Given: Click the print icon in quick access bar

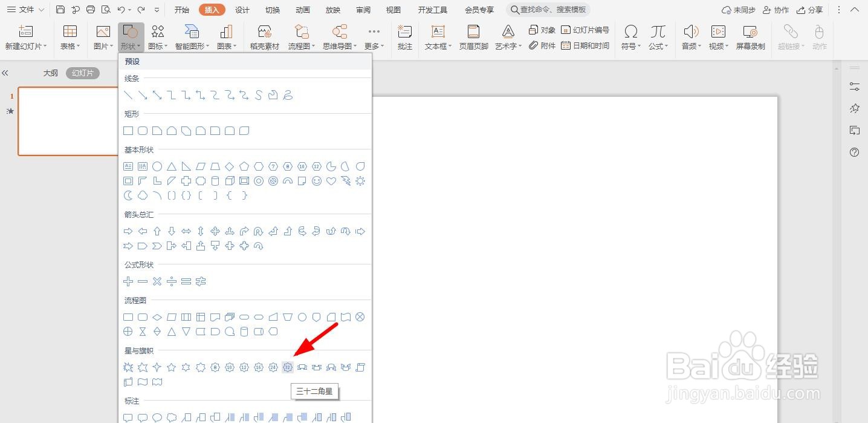Looking at the screenshot, I should (91, 10).
